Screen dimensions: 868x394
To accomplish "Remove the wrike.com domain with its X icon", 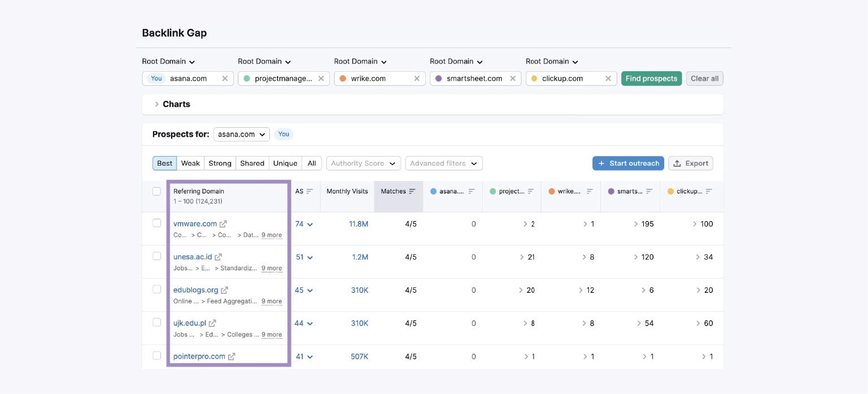I will click(x=417, y=79).
